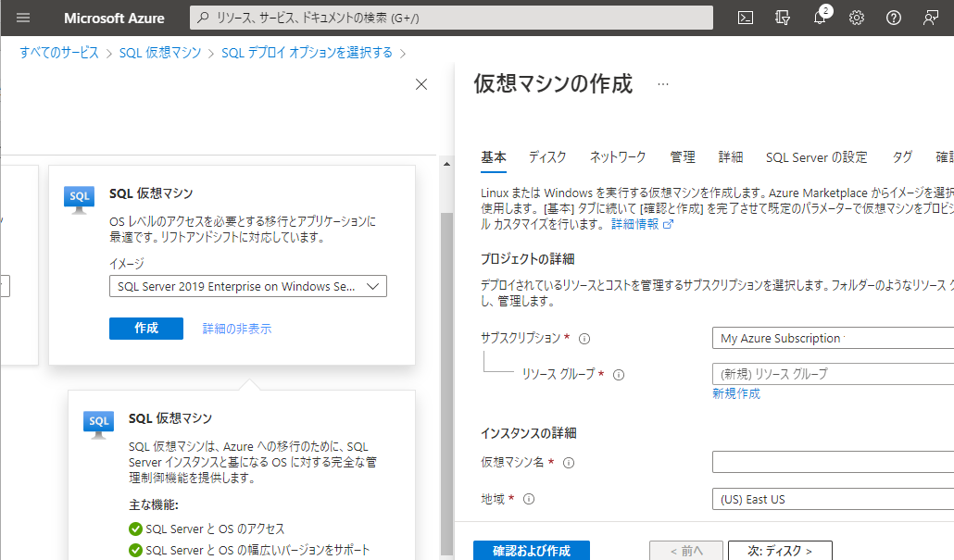Click the blue 作成 button
Screen dimensions: 954x560
(x=146, y=329)
